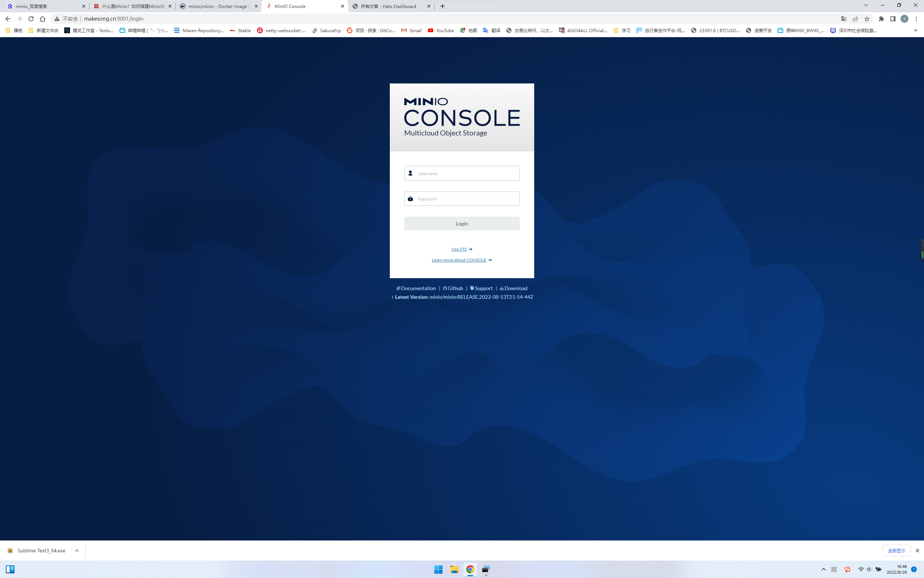Open the YouTube bookmark
This screenshot has height=578, width=924.
[441, 31]
